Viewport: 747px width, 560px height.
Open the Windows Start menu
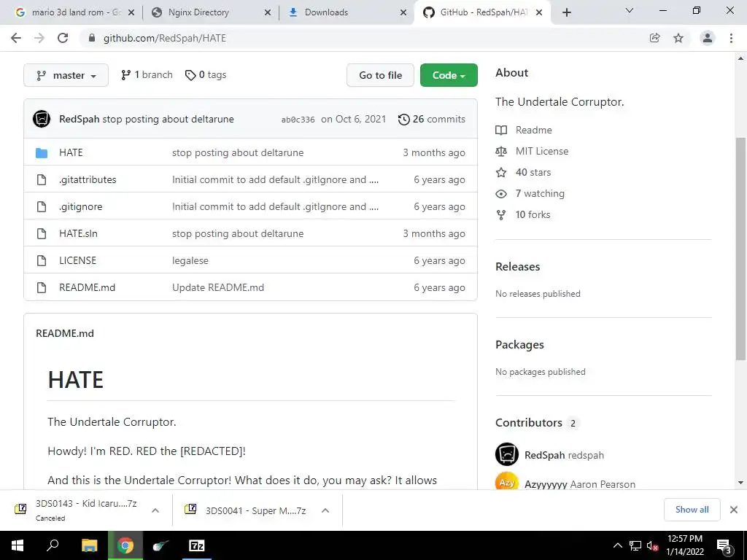pyautogui.click(x=18, y=545)
